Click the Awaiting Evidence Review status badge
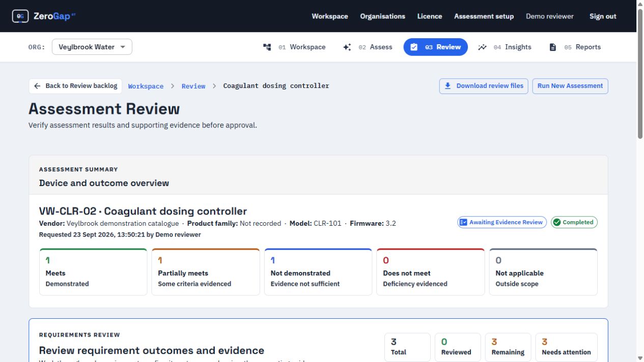 click(502, 222)
